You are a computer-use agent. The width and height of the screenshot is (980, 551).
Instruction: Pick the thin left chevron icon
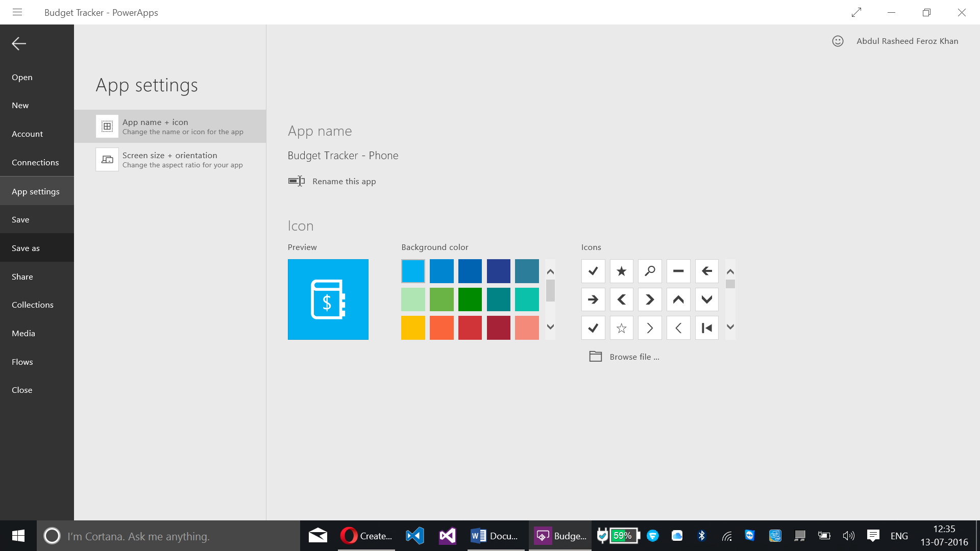[678, 328]
